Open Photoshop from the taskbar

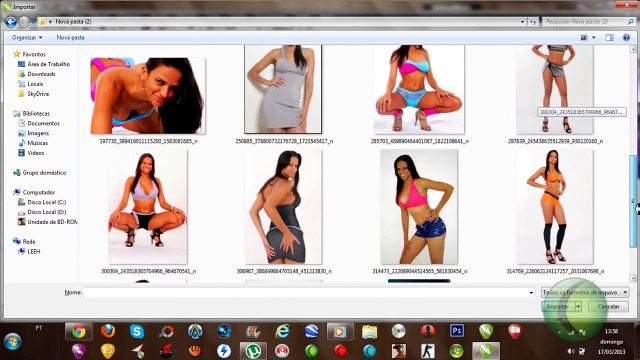pos(457,331)
